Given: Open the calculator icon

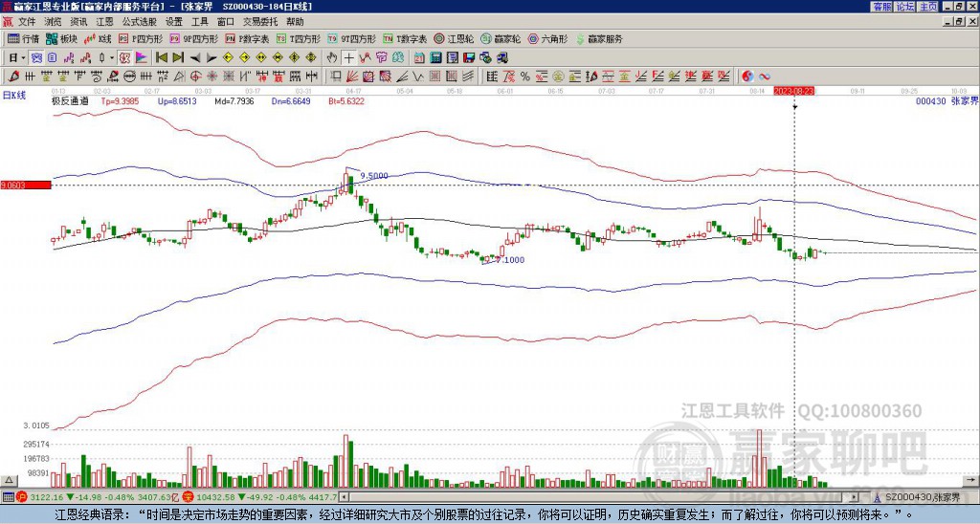Looking at the screenshot, I should pyautogui.click(x=435, y=58).
